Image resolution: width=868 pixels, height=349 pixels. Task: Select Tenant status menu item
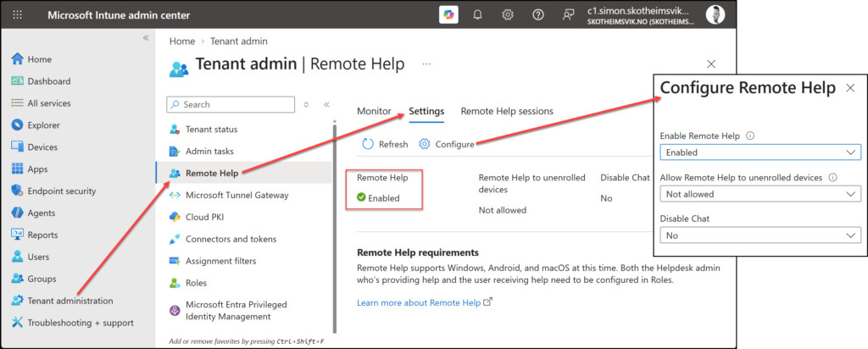[211, 130]
